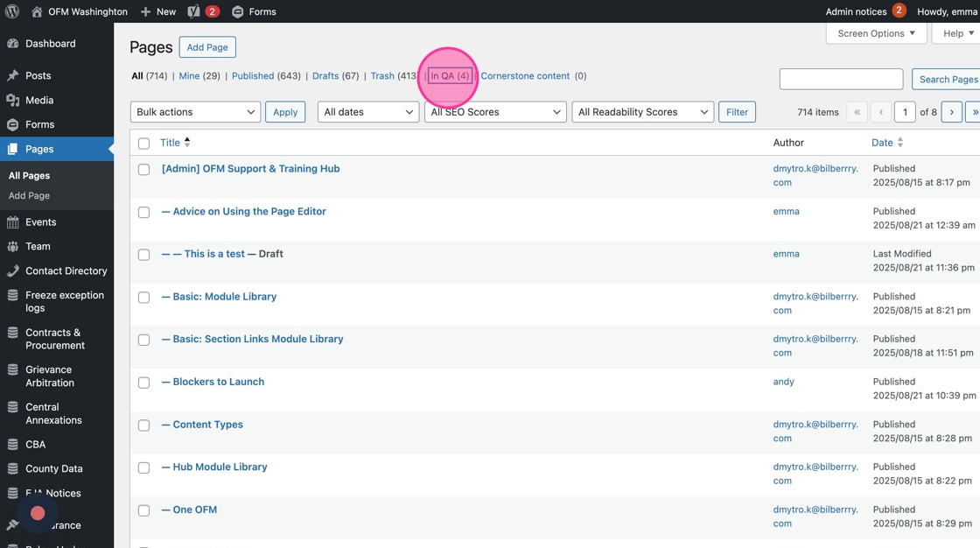Check the This is a test draft row
The image size is (980, 548).
(143, 255)
